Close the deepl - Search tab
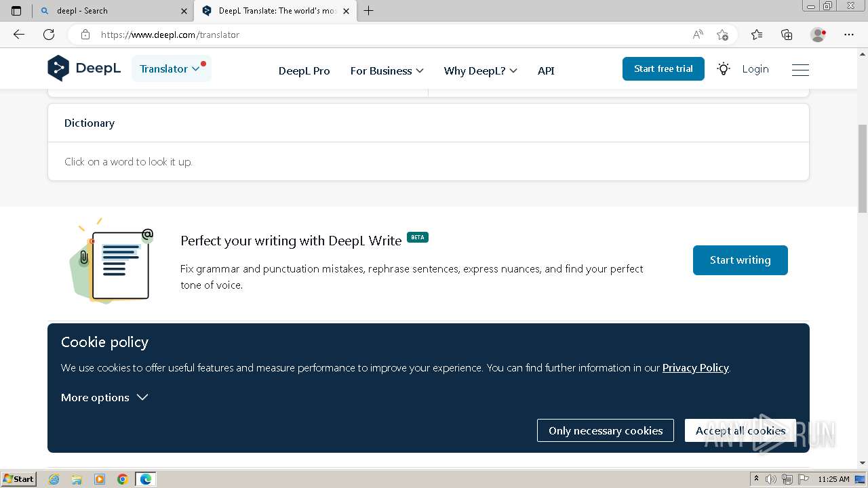Image resolution: width=868 pixels, height=488 pixels. point(184,11)
